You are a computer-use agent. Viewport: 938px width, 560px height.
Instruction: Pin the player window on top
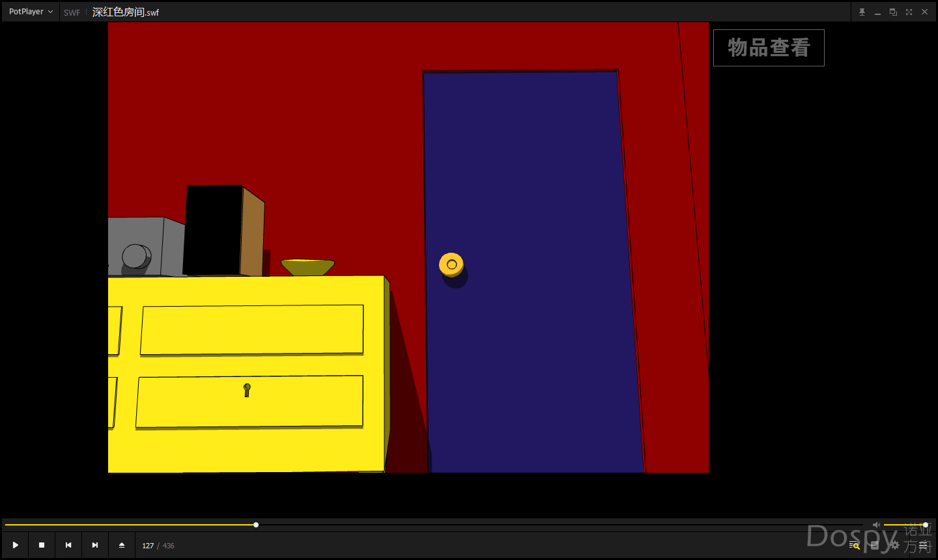[862, 12]
